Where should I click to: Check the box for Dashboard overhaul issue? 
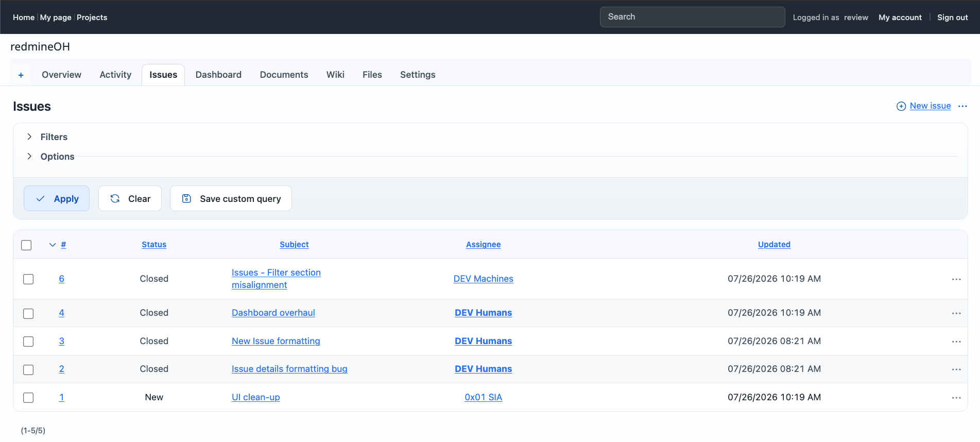28,314
